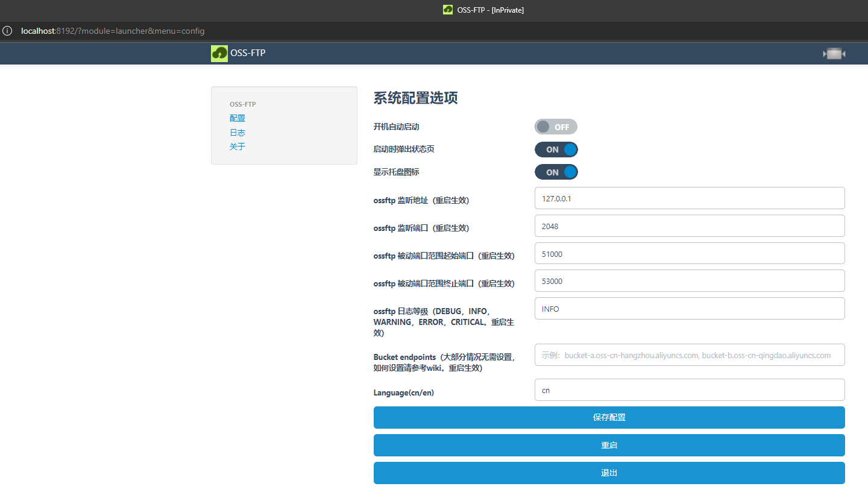Click the OSS-FTP header brand text
Viewport: 868px width, 498px height.
click(248, 53)
